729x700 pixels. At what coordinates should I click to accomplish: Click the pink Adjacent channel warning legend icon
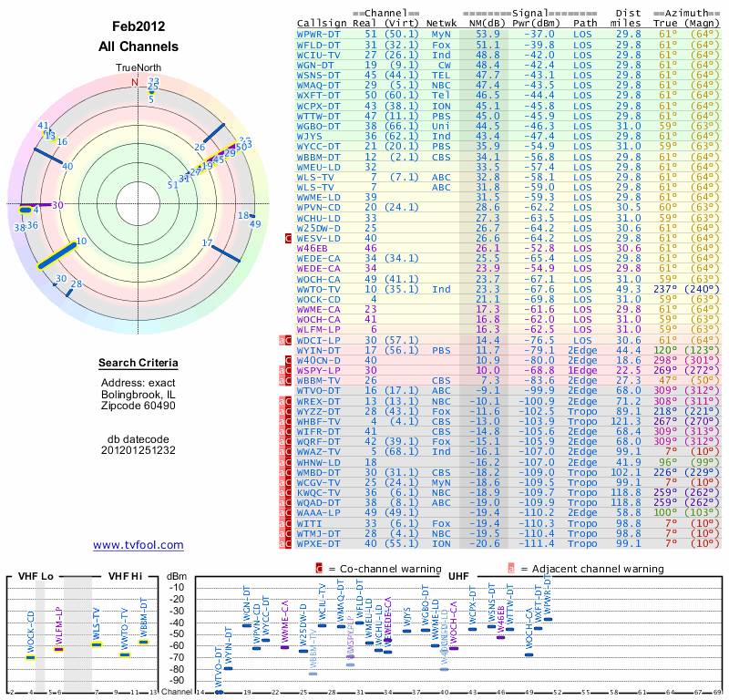coord(511,569)
